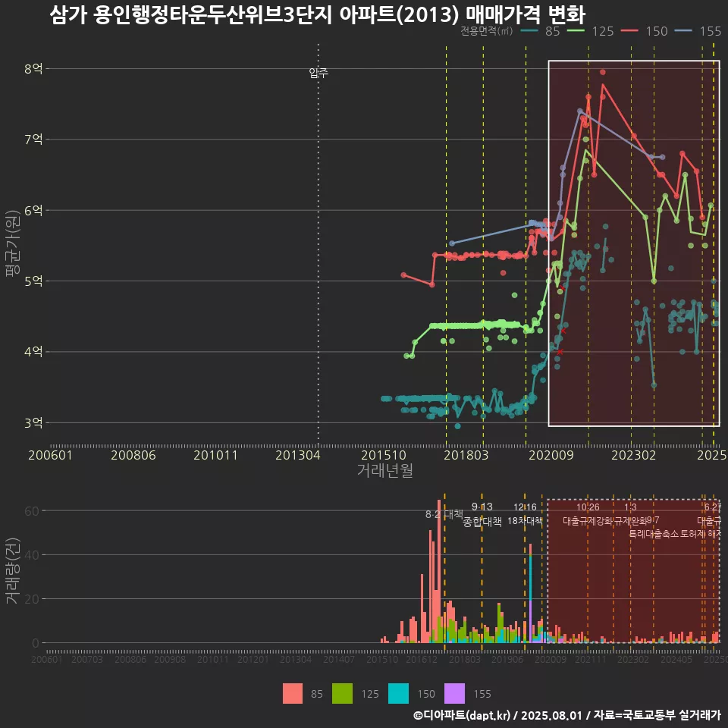Click 201304 on the price chart x-axis

[298, 455]
